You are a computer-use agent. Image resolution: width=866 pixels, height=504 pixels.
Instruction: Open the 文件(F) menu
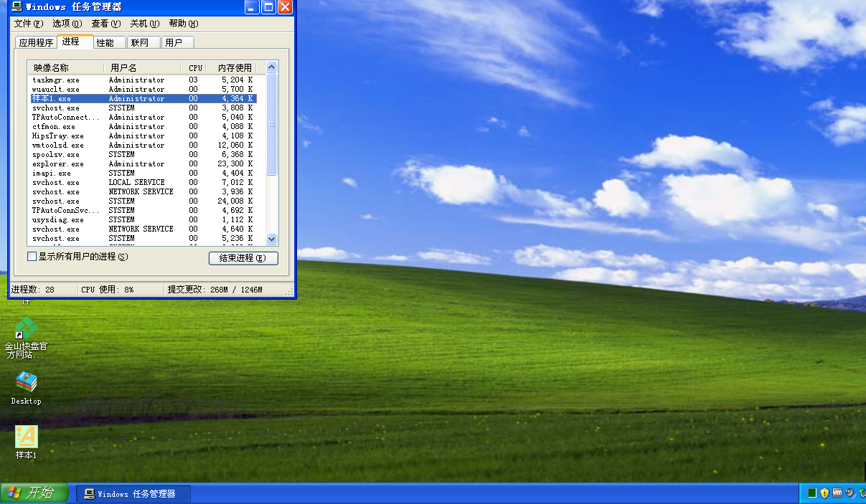(28, 24)
